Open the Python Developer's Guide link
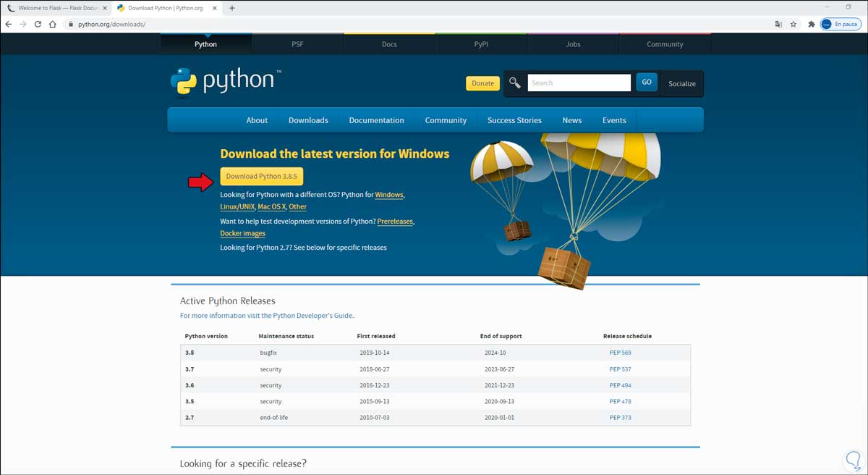This screenshot has height=475, width=868. click(312, 316)
